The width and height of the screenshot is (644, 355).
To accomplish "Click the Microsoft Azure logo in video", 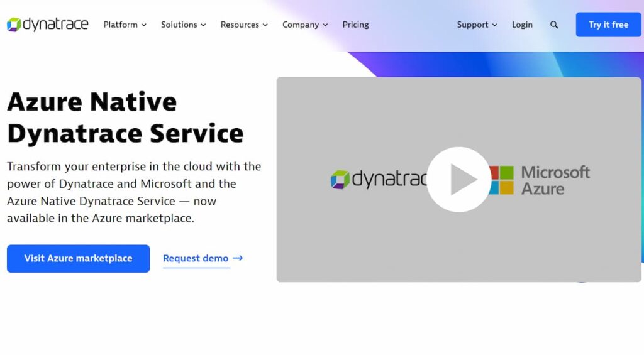I will coord(539,180).
